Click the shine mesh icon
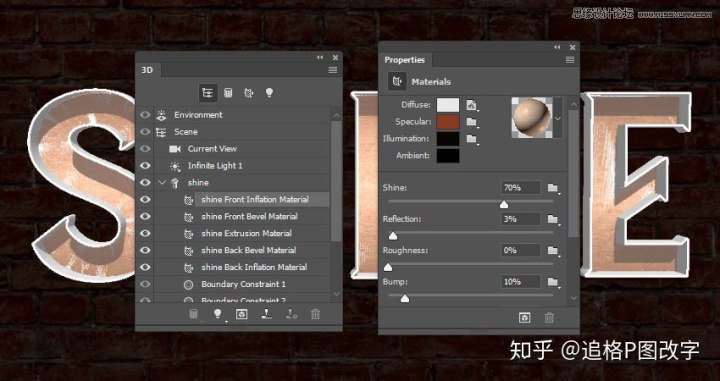Viewport: 720px width, 381px height. [x=175, y=183]
